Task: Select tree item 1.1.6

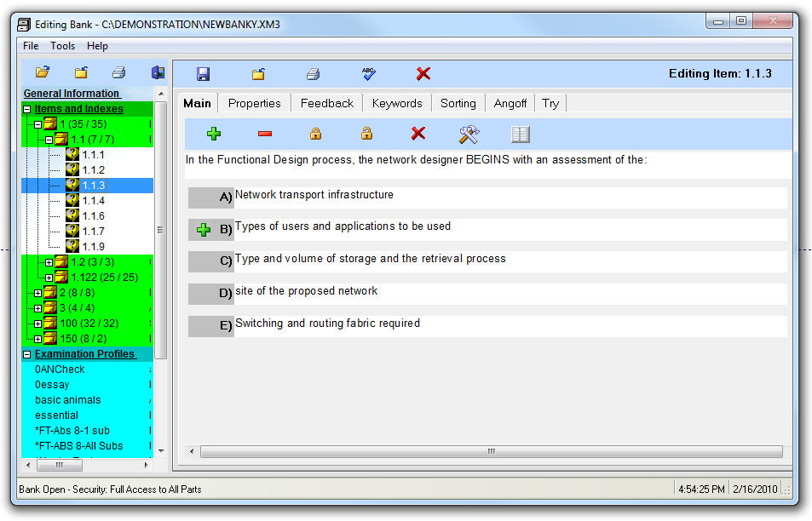Action: tap(93, 215)
